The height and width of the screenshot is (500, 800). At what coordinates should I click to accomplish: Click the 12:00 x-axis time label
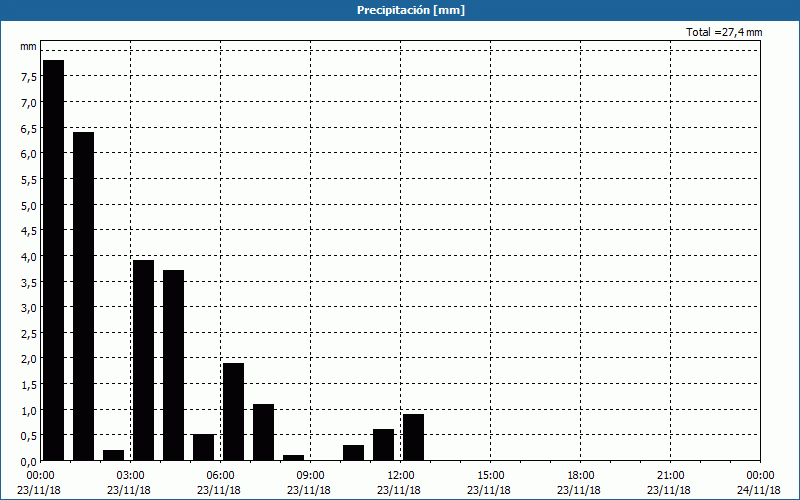(401, 476)
